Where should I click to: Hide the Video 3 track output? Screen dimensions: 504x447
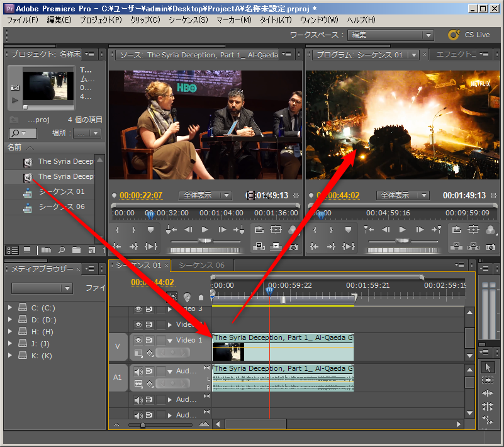click(138, 309)
